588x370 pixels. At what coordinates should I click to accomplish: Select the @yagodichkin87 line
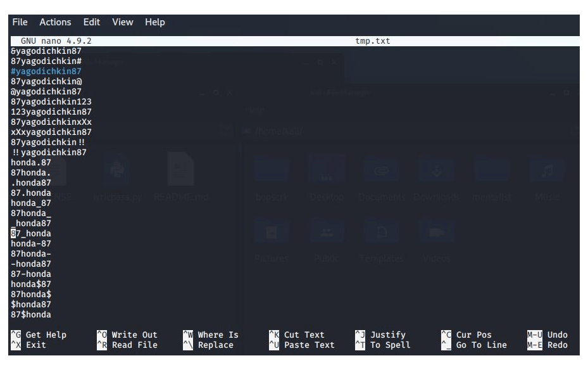point(46,92)
